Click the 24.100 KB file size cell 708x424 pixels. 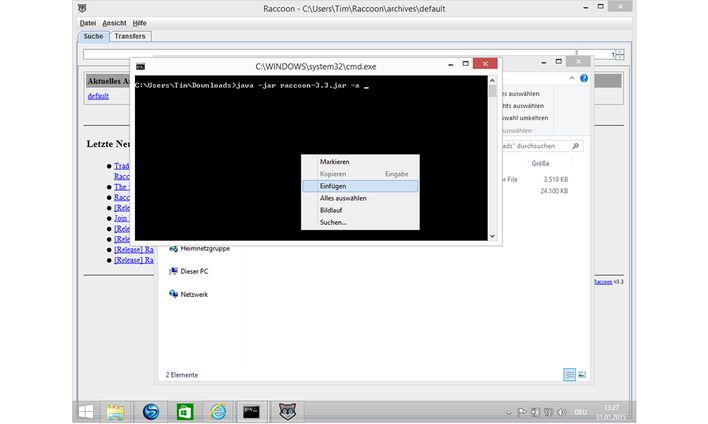coord(554,191)
